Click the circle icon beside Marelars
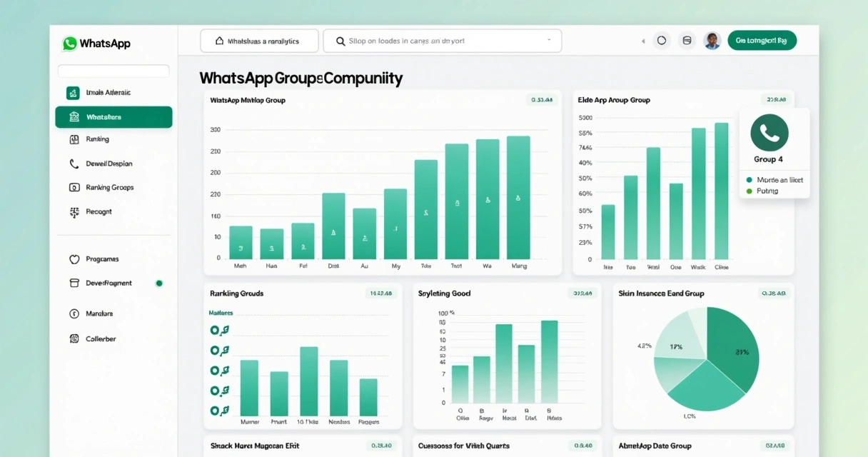868x457 pixels. pos(74,313)
